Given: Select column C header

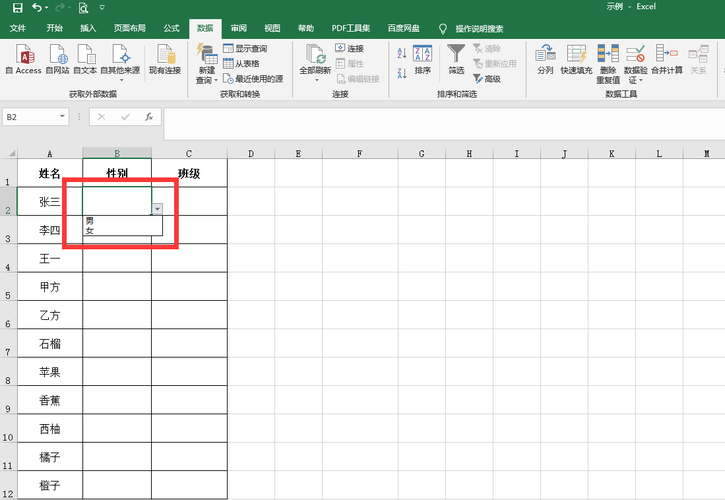Looking at the screenshot, I should [189, 153].
